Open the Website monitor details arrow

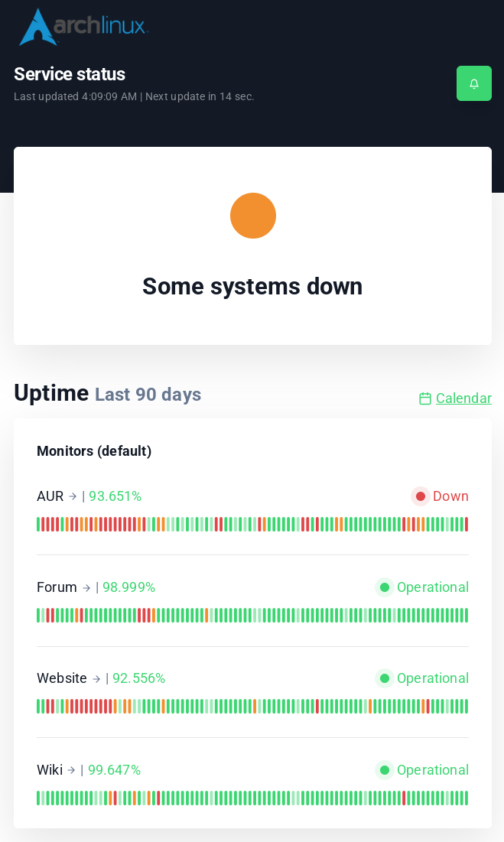point(96,679)
